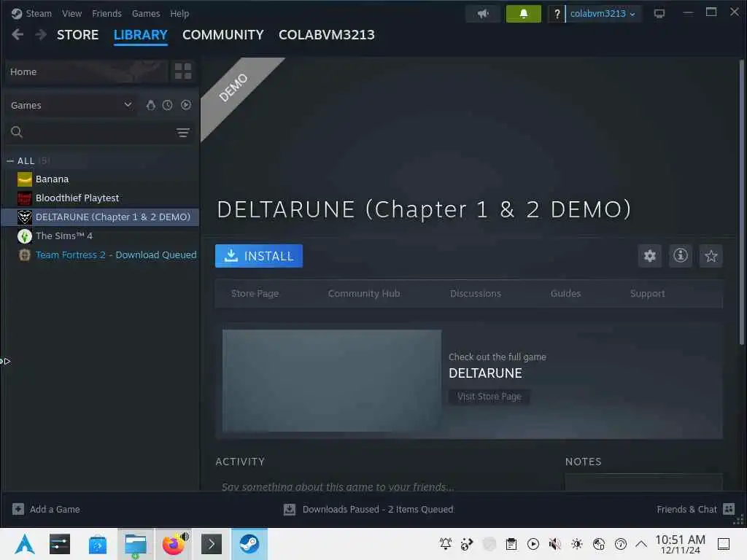Show game info icon

tap(681, 256)
